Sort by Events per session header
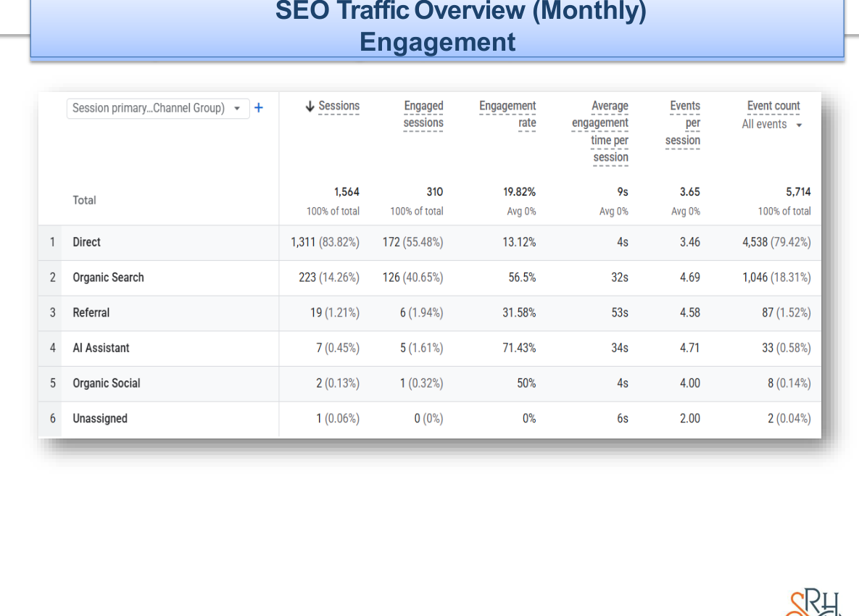The image size is (859, 616). tap(683, 122)
